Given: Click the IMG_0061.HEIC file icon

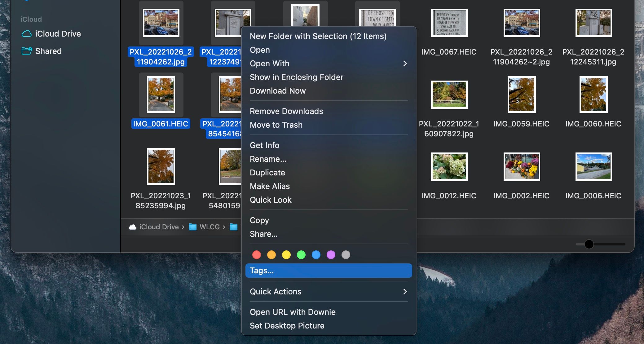Looking at the screenshot, I should coord(161,95).
